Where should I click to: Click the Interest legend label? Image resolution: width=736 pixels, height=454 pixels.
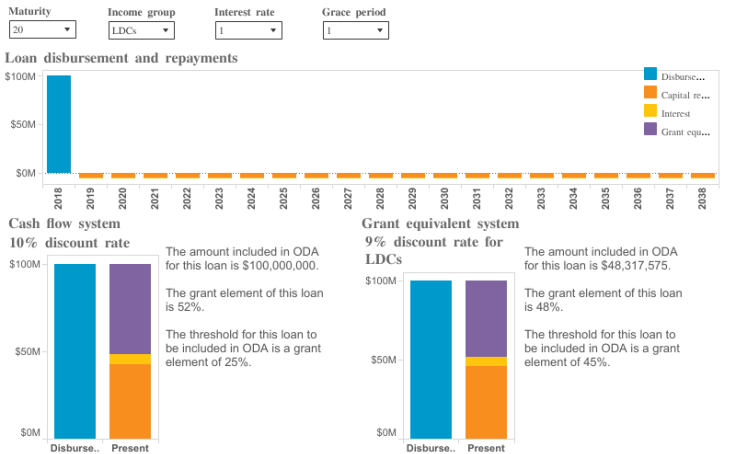(676, 113)
